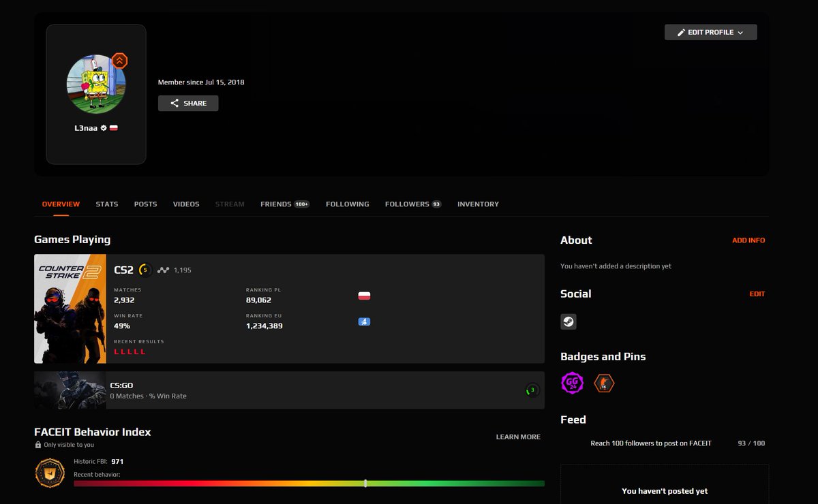This screenshot has height=504, width=818.
Task: Click the CS2 win rate 49%
Action: click(x=122, y=326)
